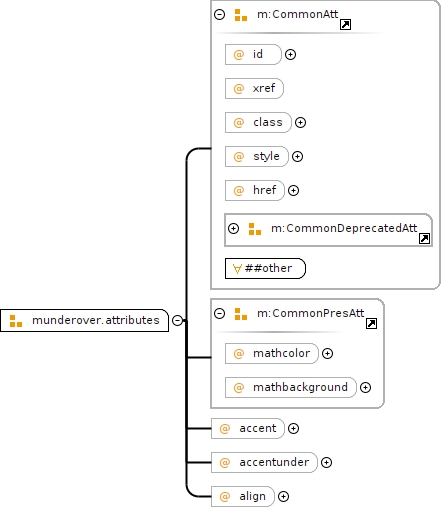Click the m:CommonAtt attribute group icon
The height and width of the screenshot is (512, 442).
point(241,15)
